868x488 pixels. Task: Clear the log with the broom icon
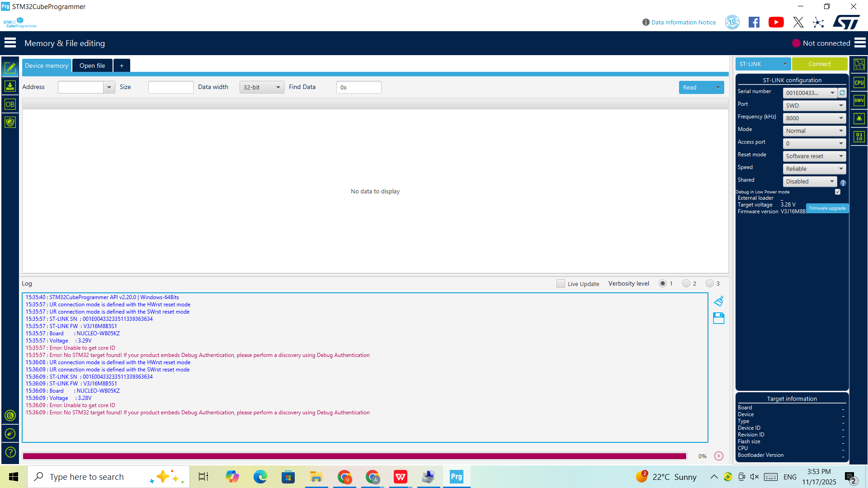(718, 300)
